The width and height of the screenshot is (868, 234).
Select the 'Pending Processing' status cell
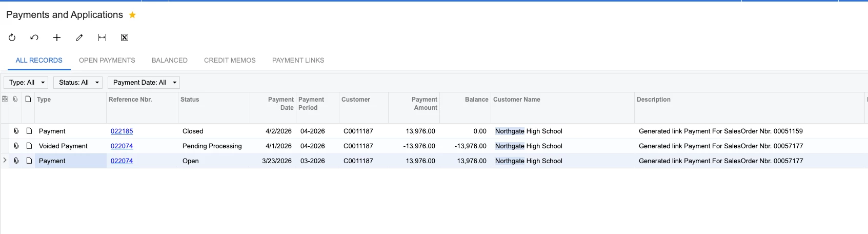point(214,146)
